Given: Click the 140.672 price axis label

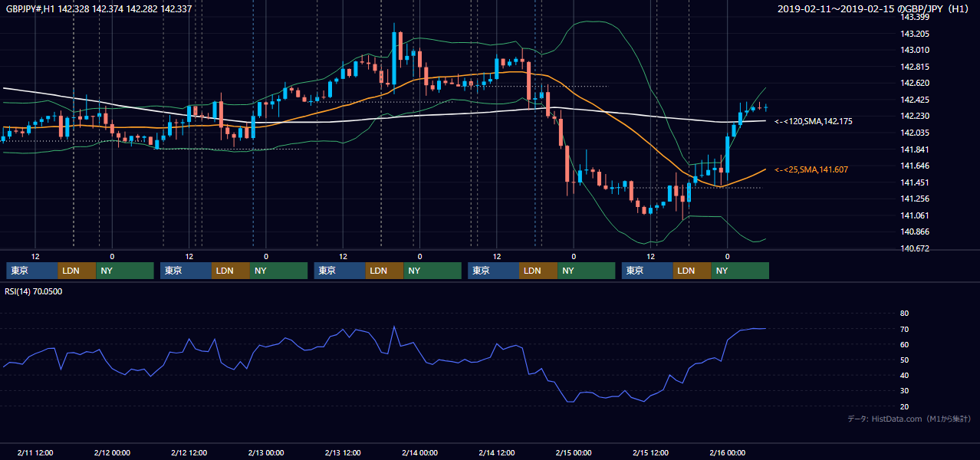Looking at the screenshot, I should coord(914,248).
